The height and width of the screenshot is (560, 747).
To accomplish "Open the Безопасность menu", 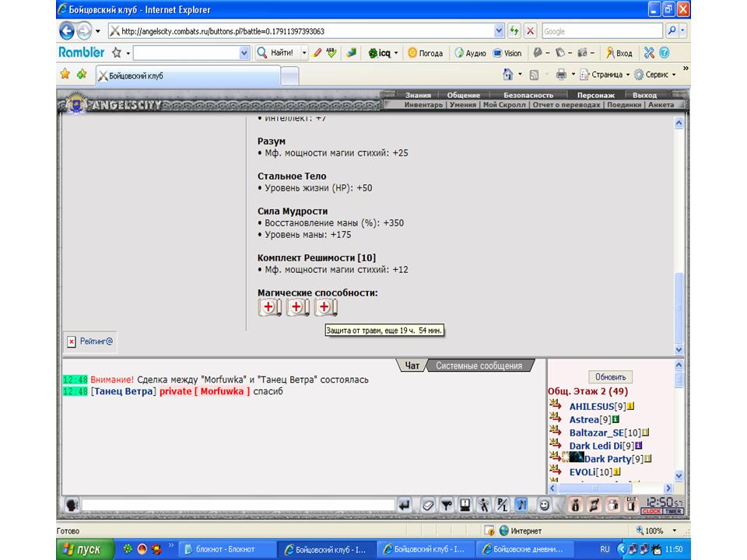I will 528,95.
